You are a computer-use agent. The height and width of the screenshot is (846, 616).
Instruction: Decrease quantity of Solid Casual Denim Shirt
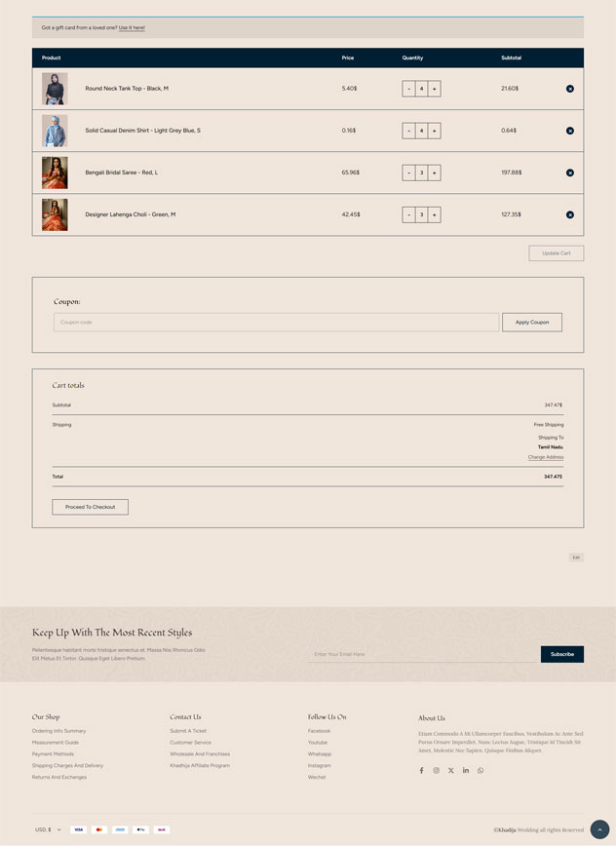[408, 131]
